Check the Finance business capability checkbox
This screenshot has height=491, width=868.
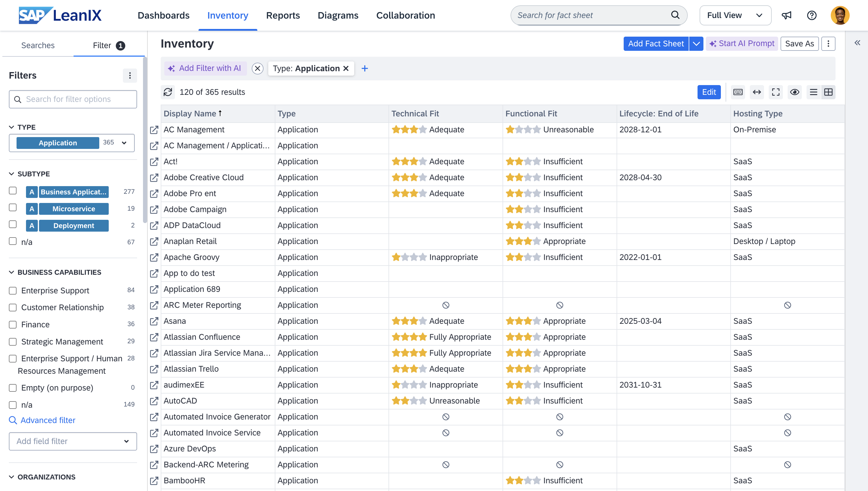[x=13, y=324]
